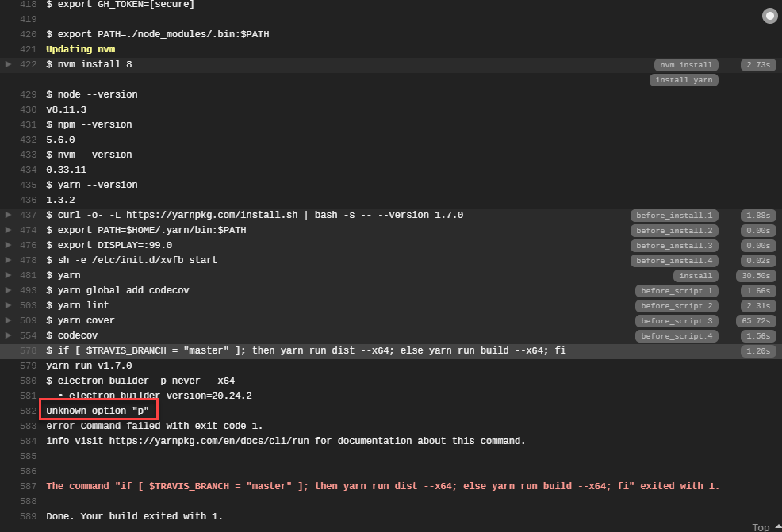Image resolution: width=782 pixels, height=532 pixels.
Task: Click the before_install.4 badge
Action: (674, 260)
